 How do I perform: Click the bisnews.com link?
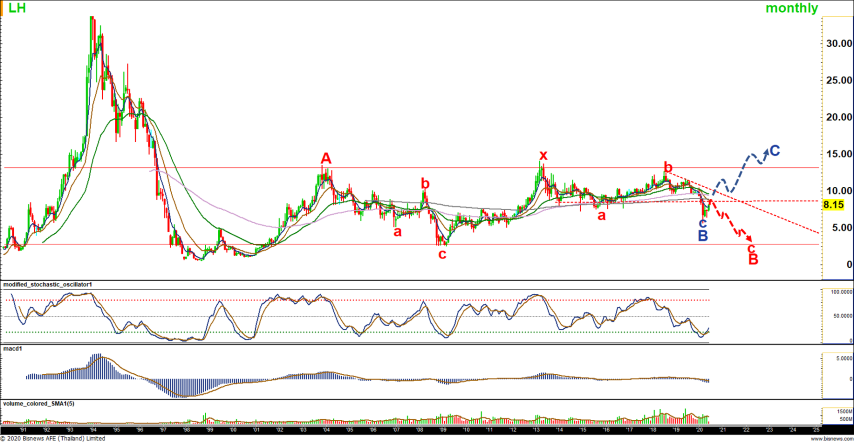[832, 437]
